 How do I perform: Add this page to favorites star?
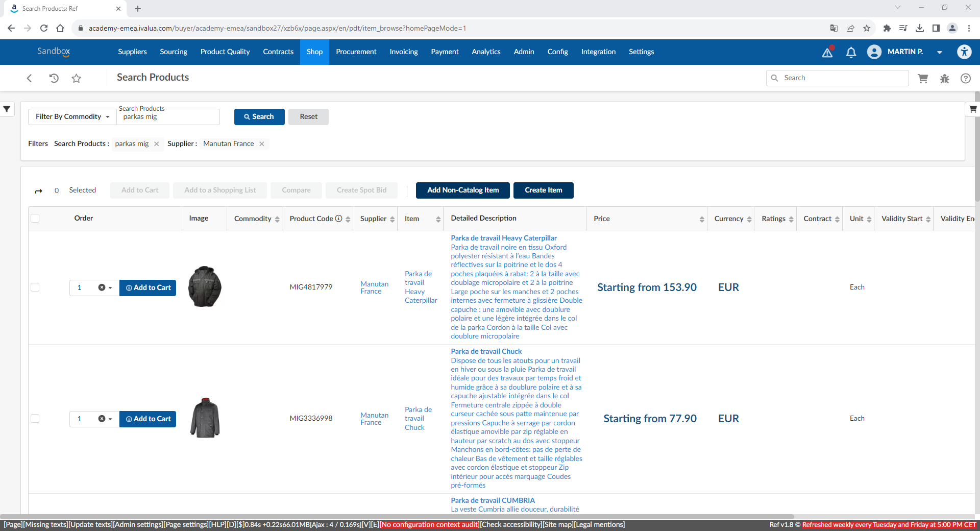point(77,78)
